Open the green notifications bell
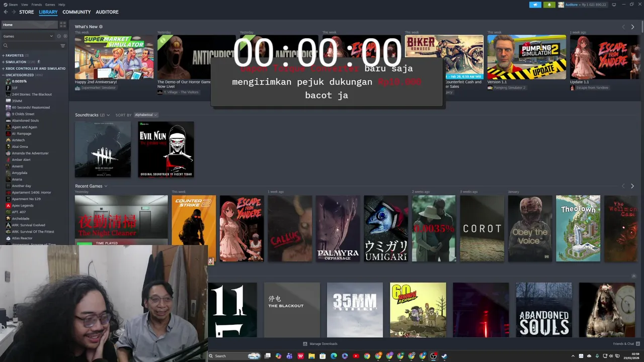This screenshot has width=644, height=362. point(549,5)
